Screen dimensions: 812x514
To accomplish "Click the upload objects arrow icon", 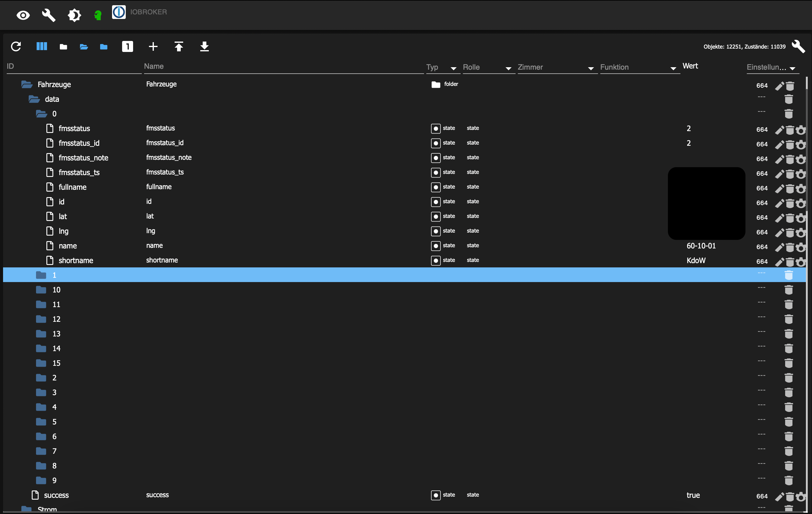I will [x=179, y=46].
